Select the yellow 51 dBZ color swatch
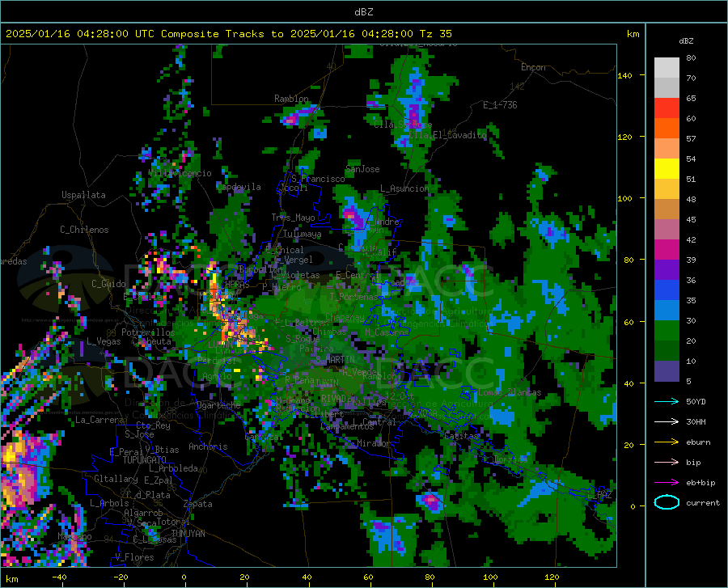 (667, 169)
